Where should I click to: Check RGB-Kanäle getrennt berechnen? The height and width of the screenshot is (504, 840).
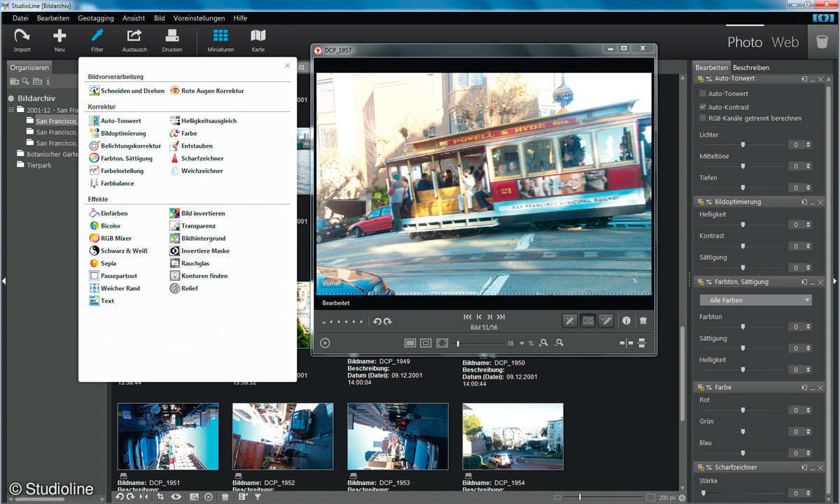[703, 118]
